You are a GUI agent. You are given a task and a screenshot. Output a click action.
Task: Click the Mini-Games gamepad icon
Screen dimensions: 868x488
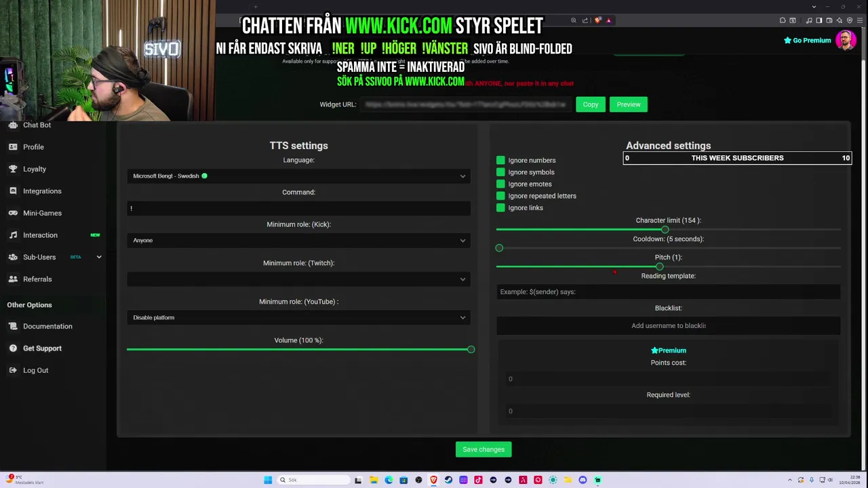[x=13, y=213]
